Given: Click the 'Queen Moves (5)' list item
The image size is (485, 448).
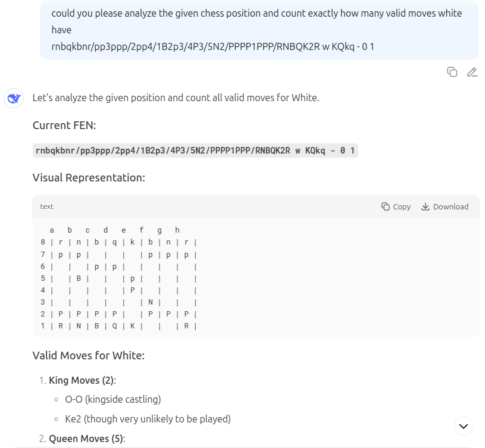Looking at the screenshot, I should 87,439.
